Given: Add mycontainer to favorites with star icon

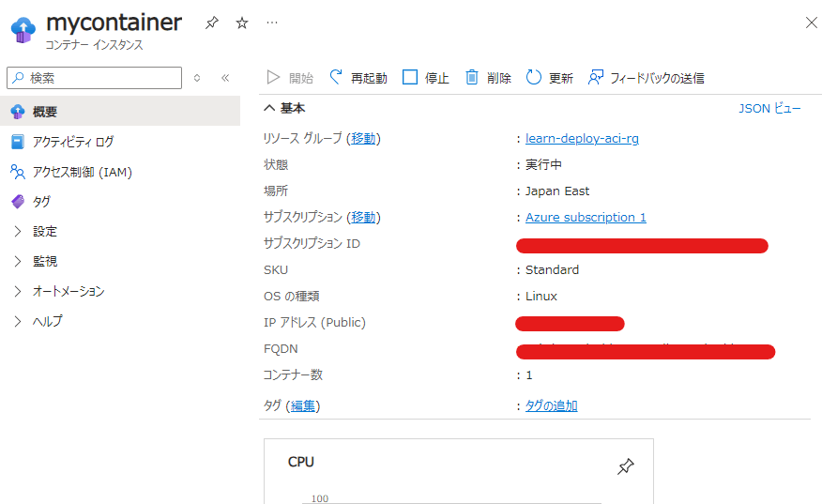Looking at the screenshot, I should coord(242,23).
